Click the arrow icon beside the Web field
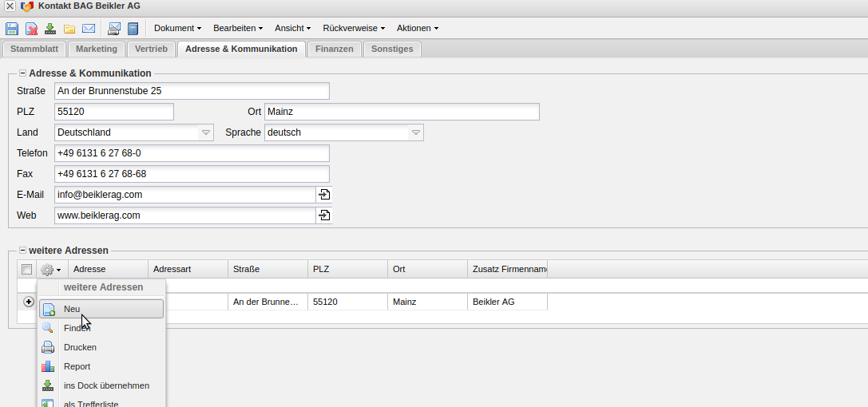 pyautogui.click(x=323, y=215)
